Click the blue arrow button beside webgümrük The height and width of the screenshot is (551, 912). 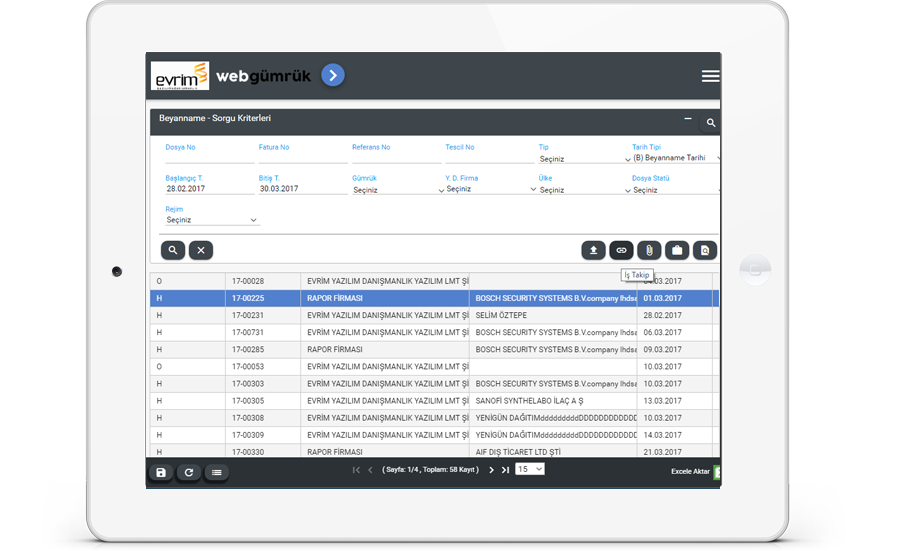pos(333,75)
